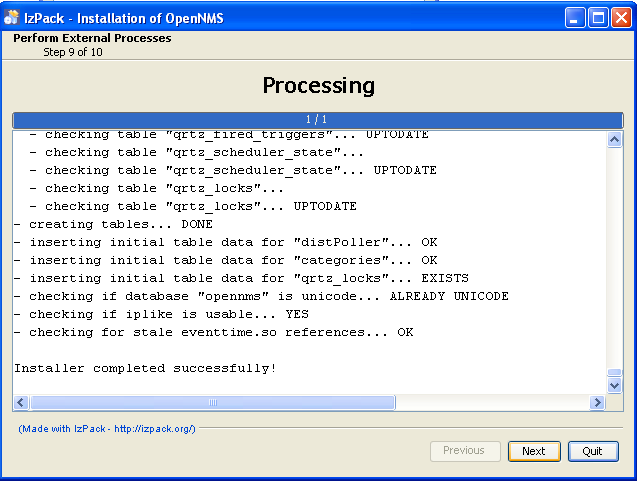637x481 pixels.
Task: Click the Next button
Action: pos(534,451)
